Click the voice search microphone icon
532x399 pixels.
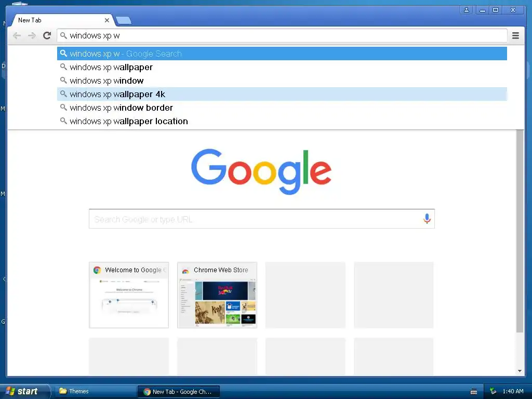(x=427, y=219)
